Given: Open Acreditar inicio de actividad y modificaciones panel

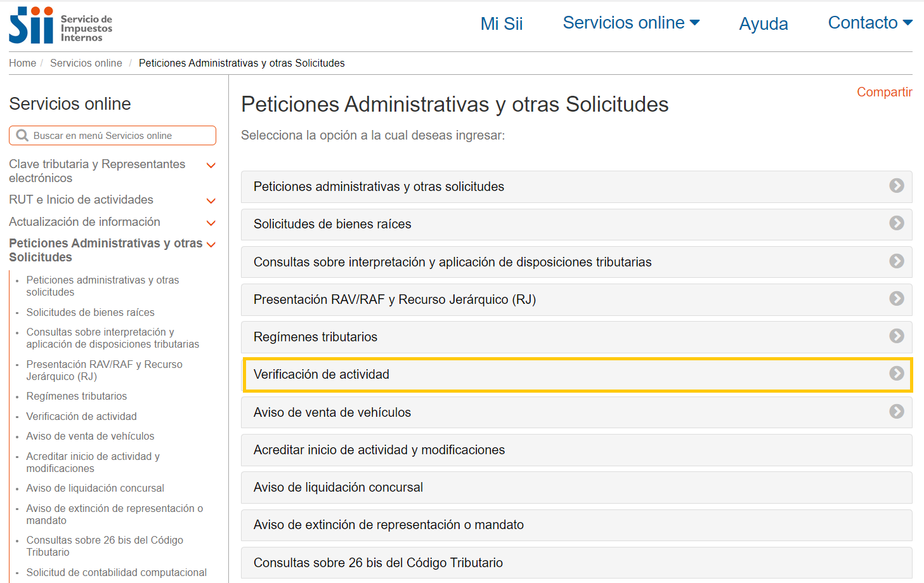Looking at the screenshot, I should 576,450.
